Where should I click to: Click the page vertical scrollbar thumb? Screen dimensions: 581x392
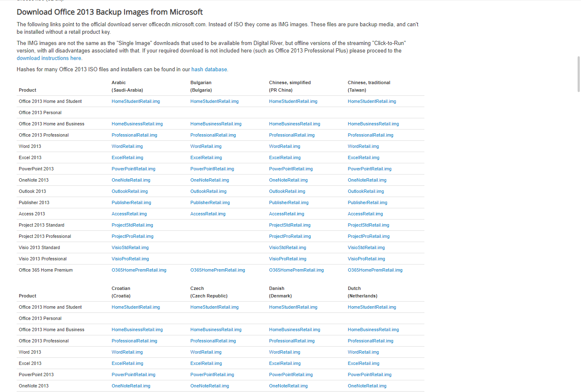coord(579,74)
